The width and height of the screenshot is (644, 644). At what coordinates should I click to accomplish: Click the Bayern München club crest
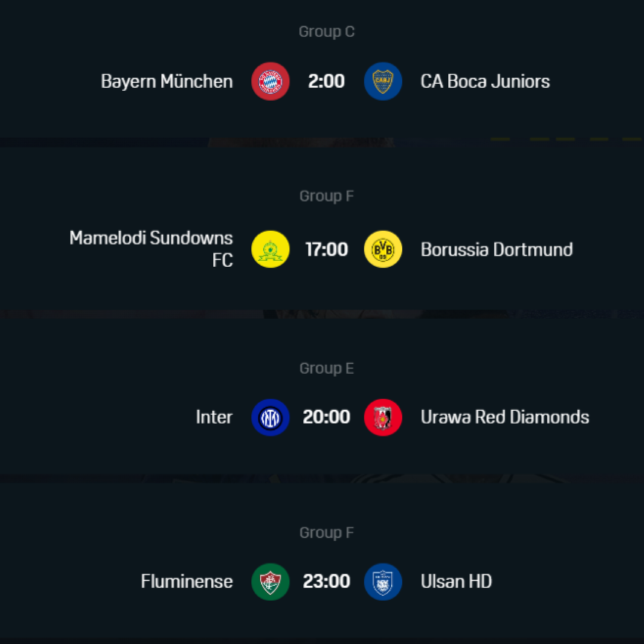coord(271,81)
